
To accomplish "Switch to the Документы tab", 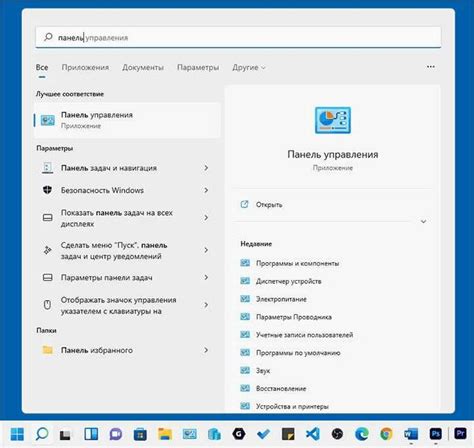I will pyautogui.click(x=143, y=67).
